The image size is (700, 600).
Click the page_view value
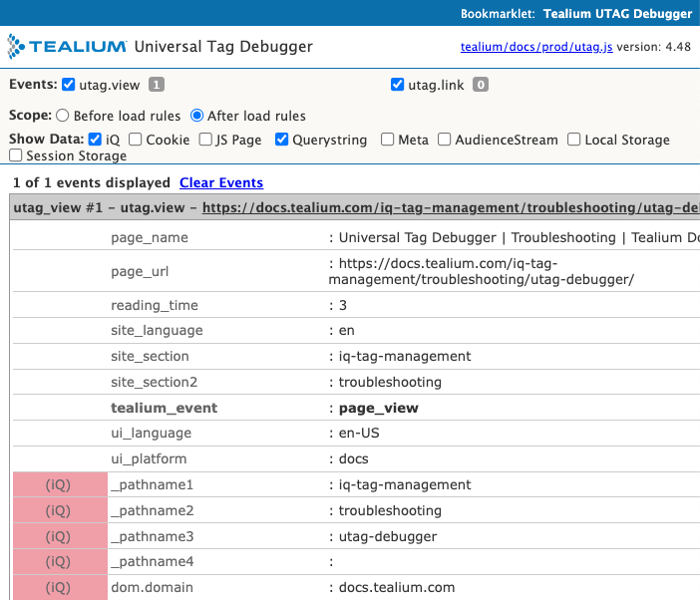click(x=379, y=408)
